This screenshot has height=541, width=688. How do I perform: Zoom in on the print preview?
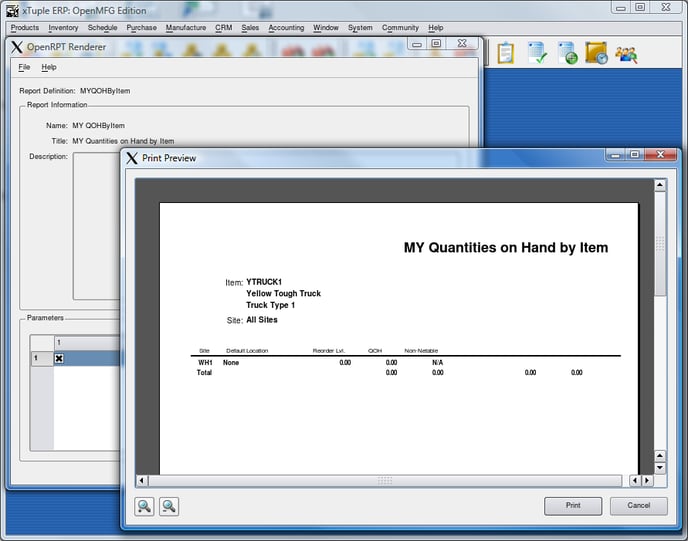pyautogui.click(x=145, y=506)
